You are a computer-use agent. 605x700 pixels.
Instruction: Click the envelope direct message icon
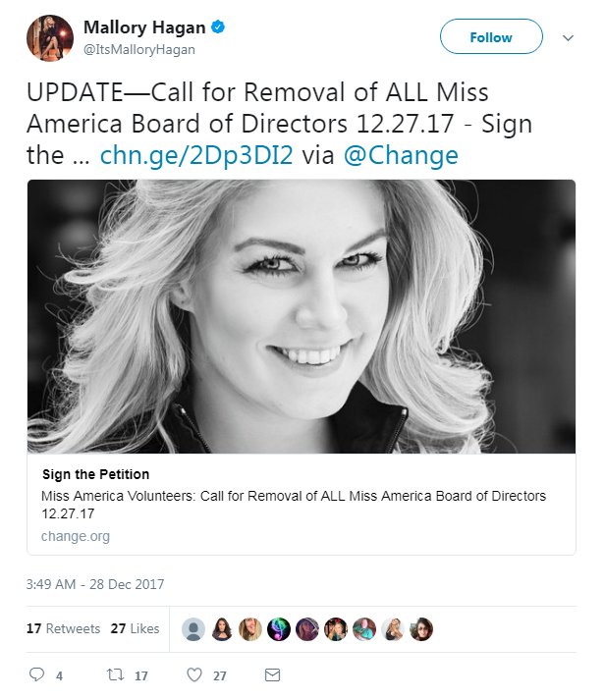pyautogui.click(x=272, y=674)
